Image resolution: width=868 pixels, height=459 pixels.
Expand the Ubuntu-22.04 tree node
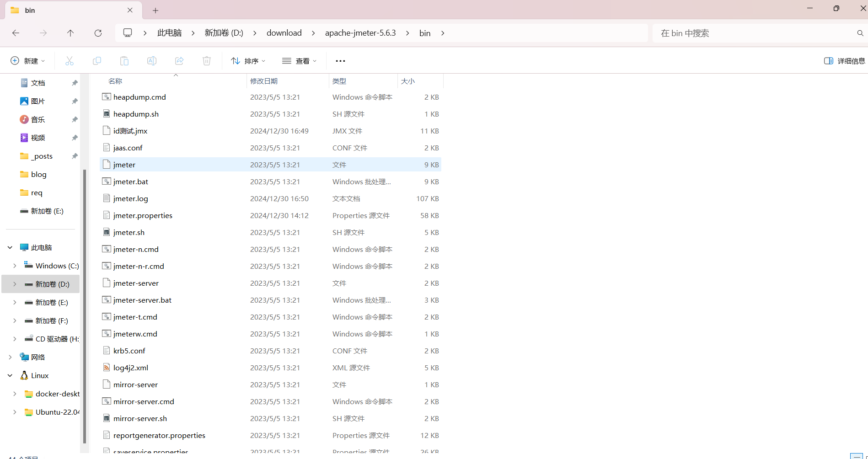click(15, 412)
